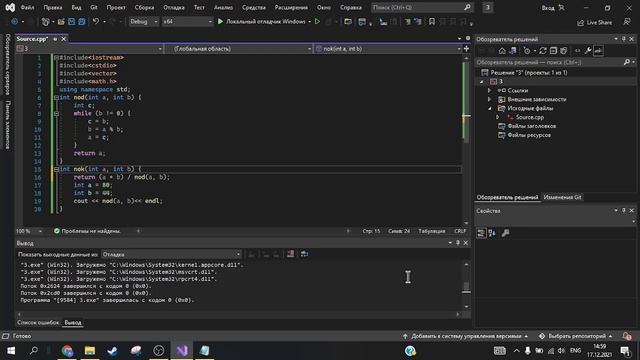Image resolution: width=640 pixels, height=360 pixels.
Task: Select Файлы заголовков in Solution Explorer
Action: click(x=532, y=126)
